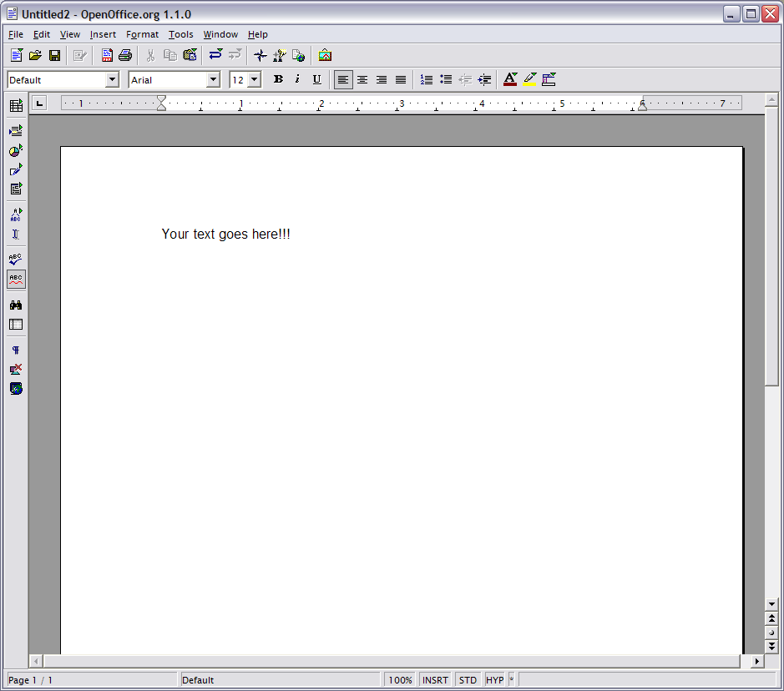Decrease the paragraph indent
784x691 pixels.
click(465, 79)
